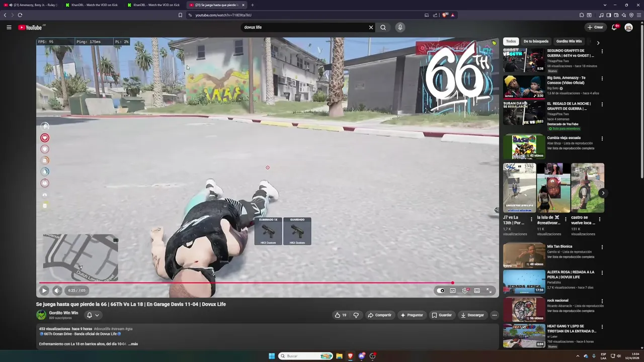Open J7 vs La 13th short
The height and width of the screenshot is (362, 644).
click(x=520, y=188)
